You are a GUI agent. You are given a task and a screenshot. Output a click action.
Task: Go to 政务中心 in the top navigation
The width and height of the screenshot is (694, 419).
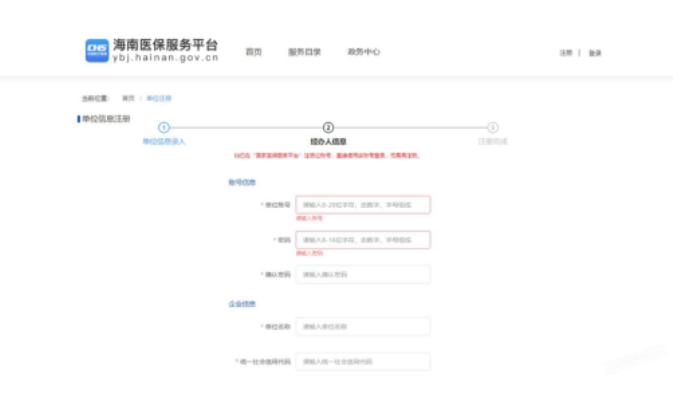[363, 52]
